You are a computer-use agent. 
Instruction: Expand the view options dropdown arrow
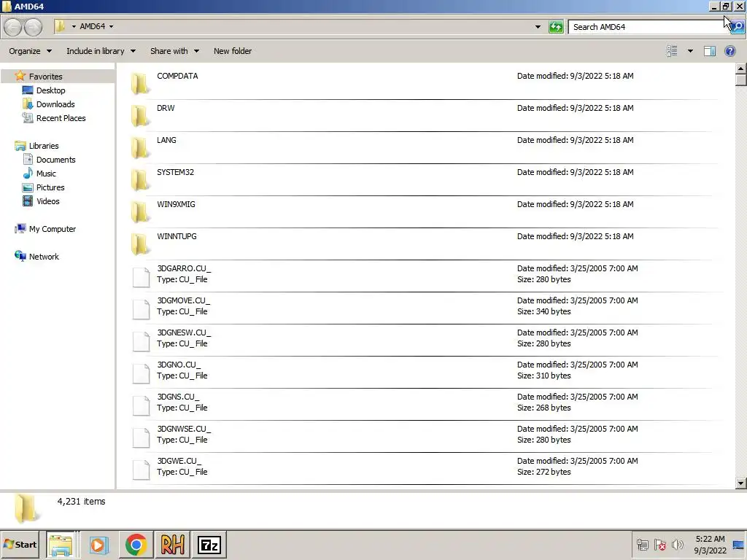(x=690, y=51)
